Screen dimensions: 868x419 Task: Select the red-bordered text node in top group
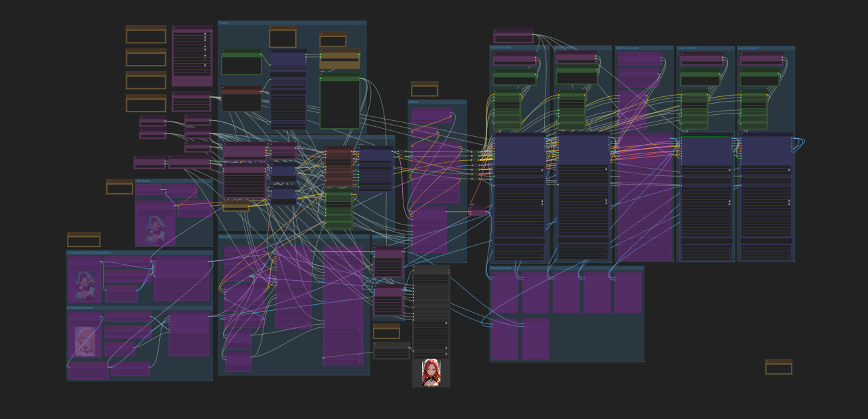coord(242,99)
